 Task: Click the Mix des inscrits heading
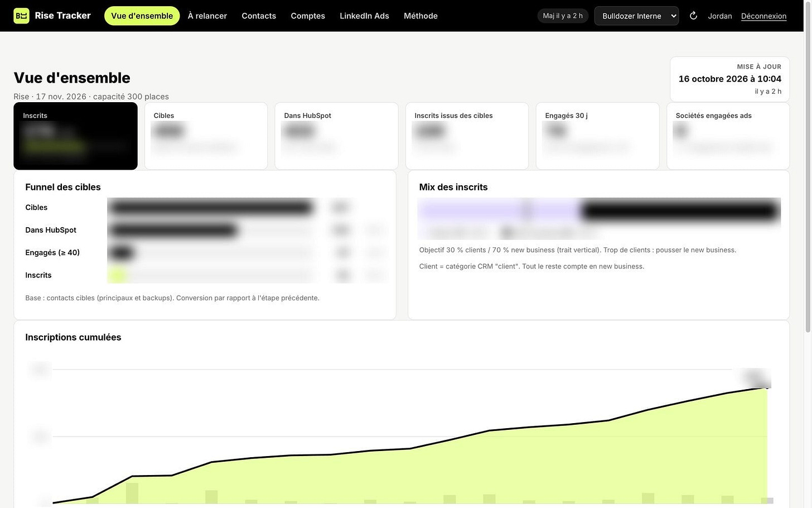(453, 187)
